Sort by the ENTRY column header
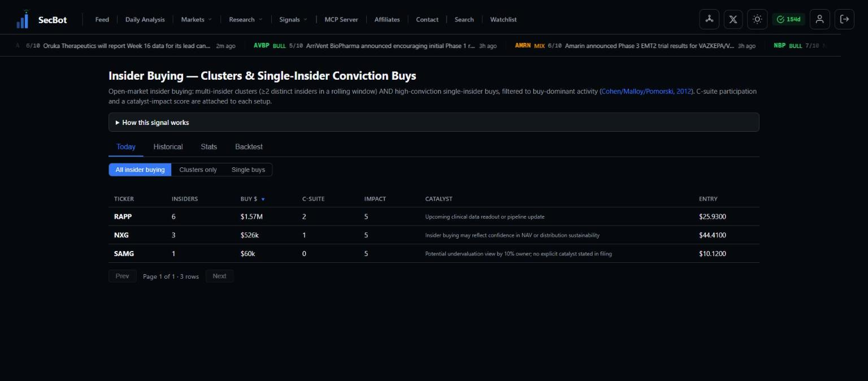Image resolution: width=868 pixels, height=381 pixels. (708, 199)
